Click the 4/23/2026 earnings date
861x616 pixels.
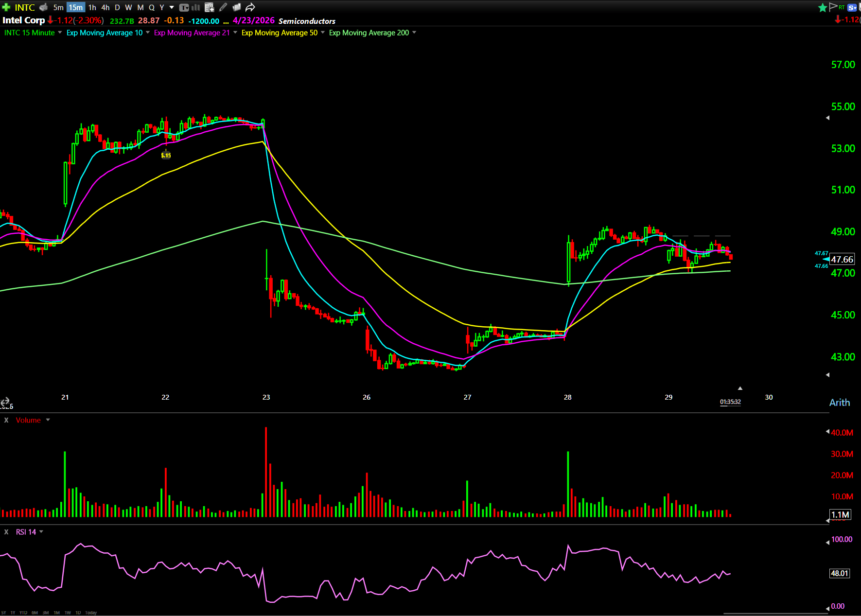[x=253, y=20]
